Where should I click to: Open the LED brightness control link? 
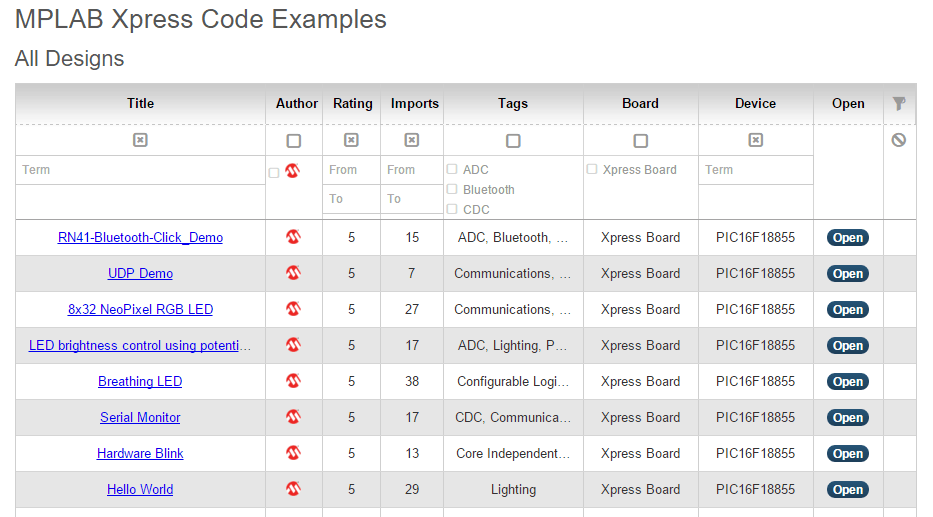(x=140, y=345)
